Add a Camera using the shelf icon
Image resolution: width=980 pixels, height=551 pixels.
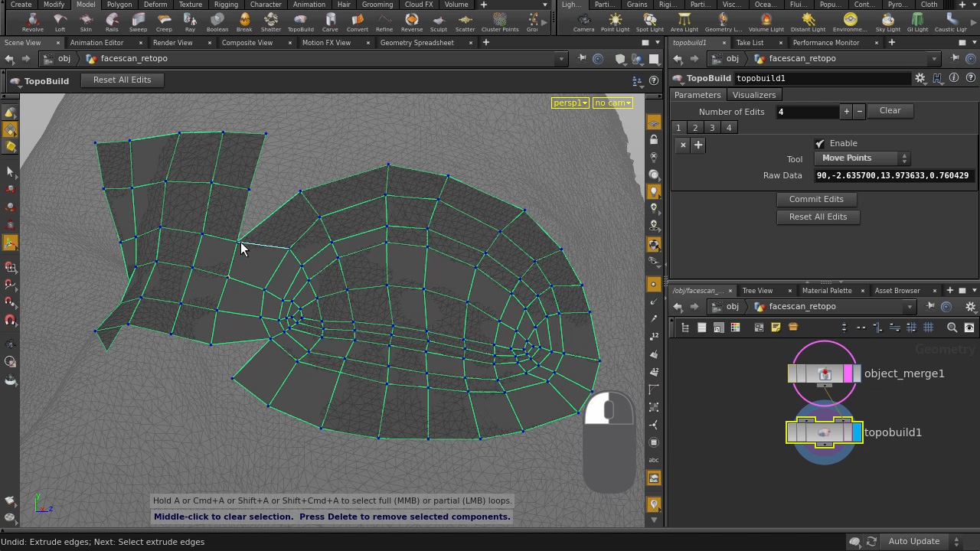(583, 19)
